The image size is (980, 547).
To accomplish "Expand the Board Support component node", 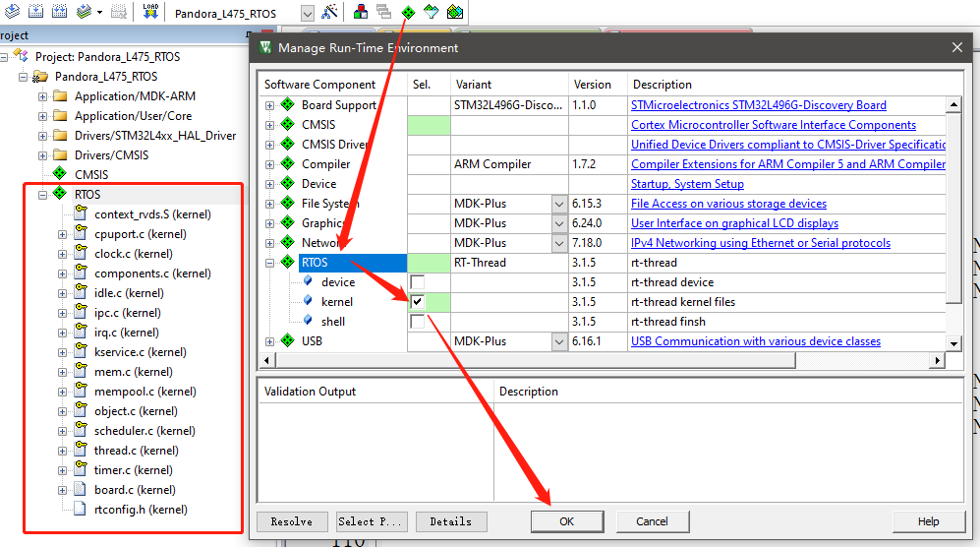I will coord(270,105).
